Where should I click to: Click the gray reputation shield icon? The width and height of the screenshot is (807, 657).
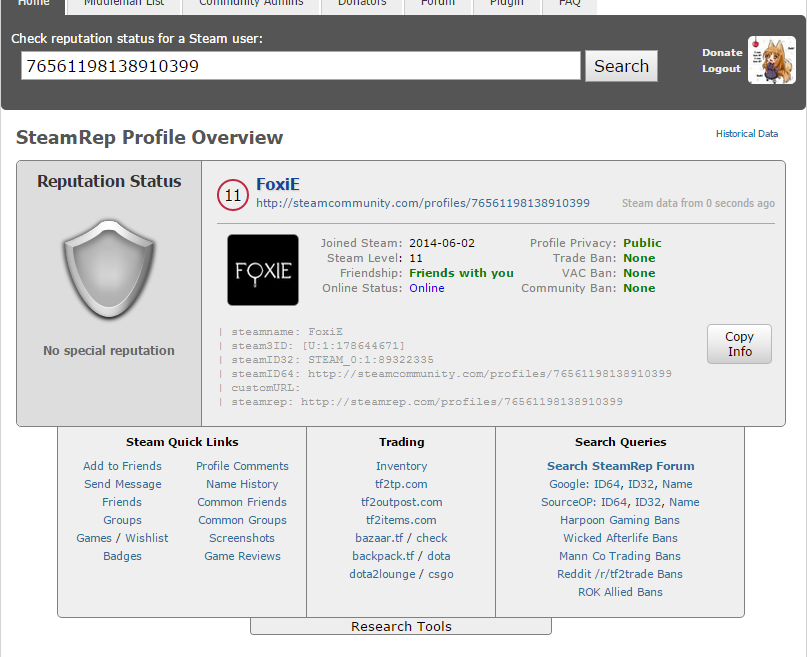[109, 269]
